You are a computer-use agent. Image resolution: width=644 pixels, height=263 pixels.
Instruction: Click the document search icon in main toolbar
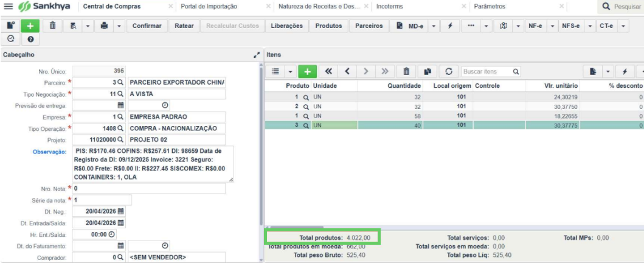click(73, 26)
